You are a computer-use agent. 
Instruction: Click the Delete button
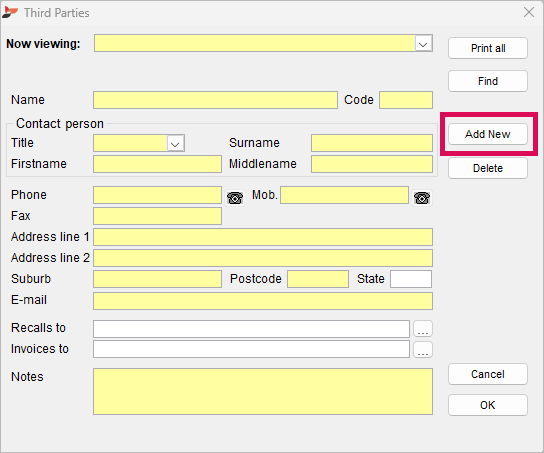click(487, 168)
